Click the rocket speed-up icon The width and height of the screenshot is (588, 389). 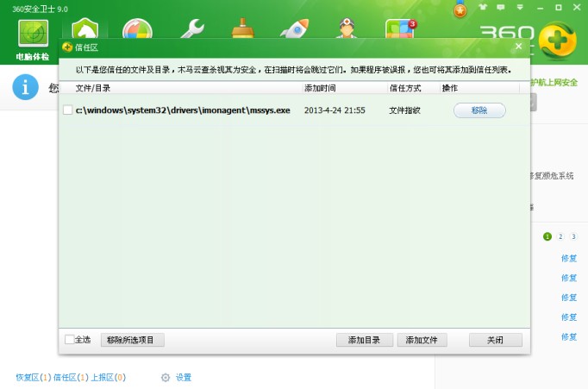coord(294,28)
